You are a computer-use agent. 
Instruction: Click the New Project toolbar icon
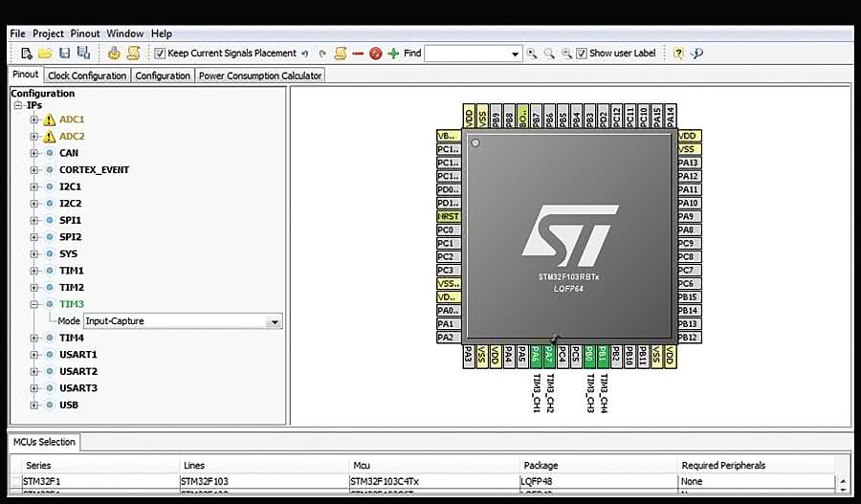pos(27,54)
